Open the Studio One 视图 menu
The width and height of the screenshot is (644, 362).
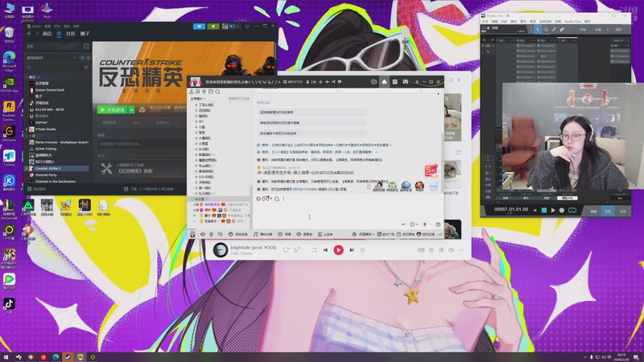pyautogui.click(x=558, y=22)
